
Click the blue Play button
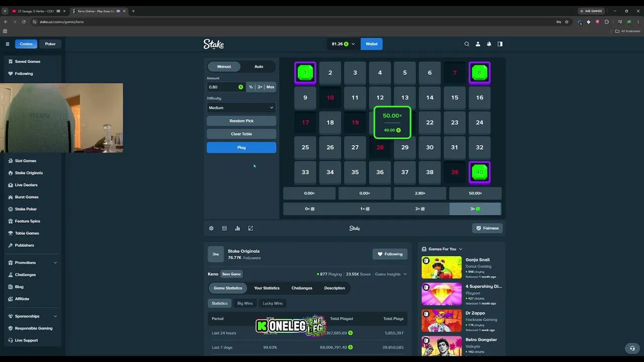coord(242,147)
